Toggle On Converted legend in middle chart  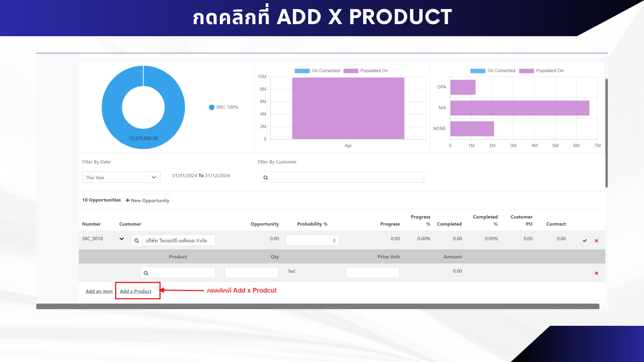[317, 71]
